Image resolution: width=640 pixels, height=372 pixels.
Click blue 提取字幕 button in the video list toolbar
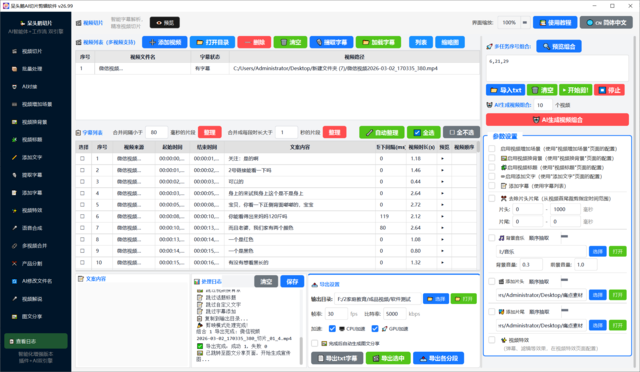(331, 42)
